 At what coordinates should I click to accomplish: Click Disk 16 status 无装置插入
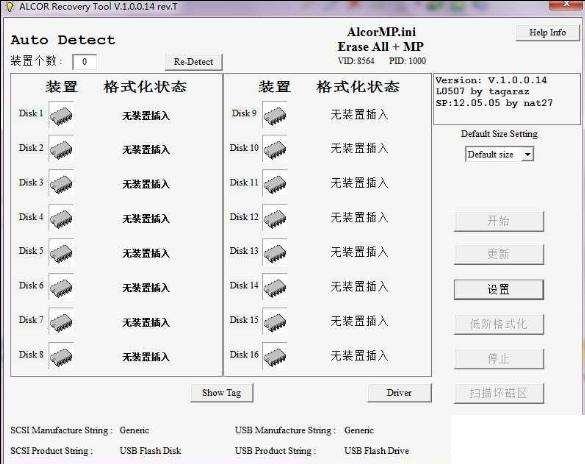click(x=359, y=355)
